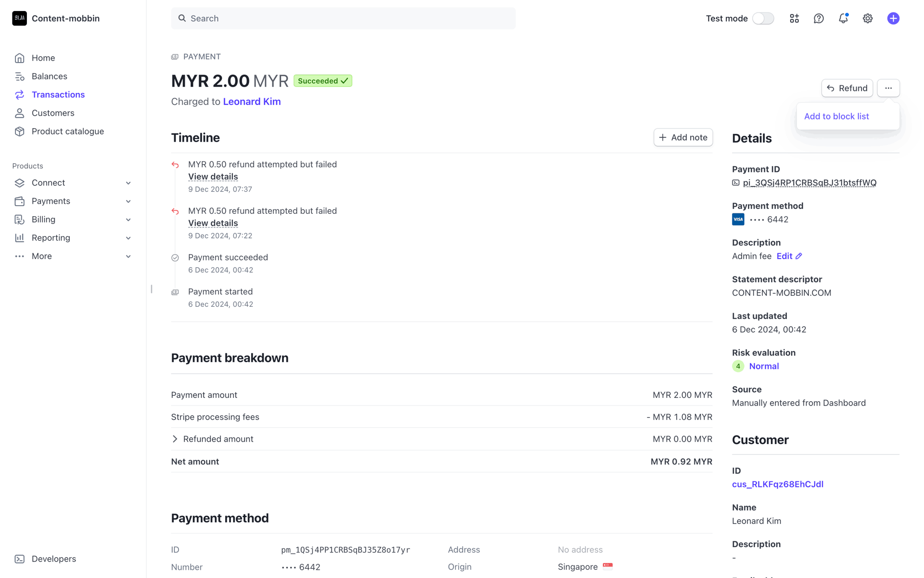Viewport: 924px width, 578px height.
Task: Click the risk score 4 badge
Action: tap(738, 366)
